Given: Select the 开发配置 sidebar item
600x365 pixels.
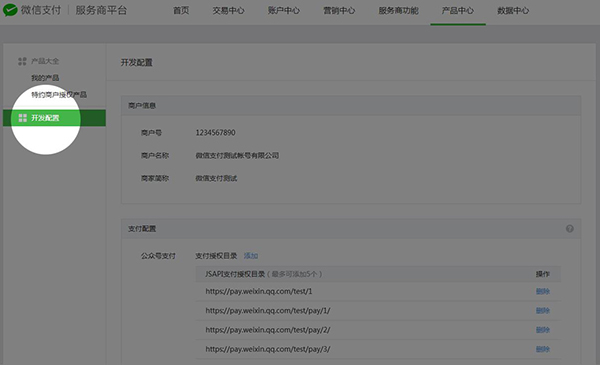Looking at the screenshot, I should click(x=54, y=118).
